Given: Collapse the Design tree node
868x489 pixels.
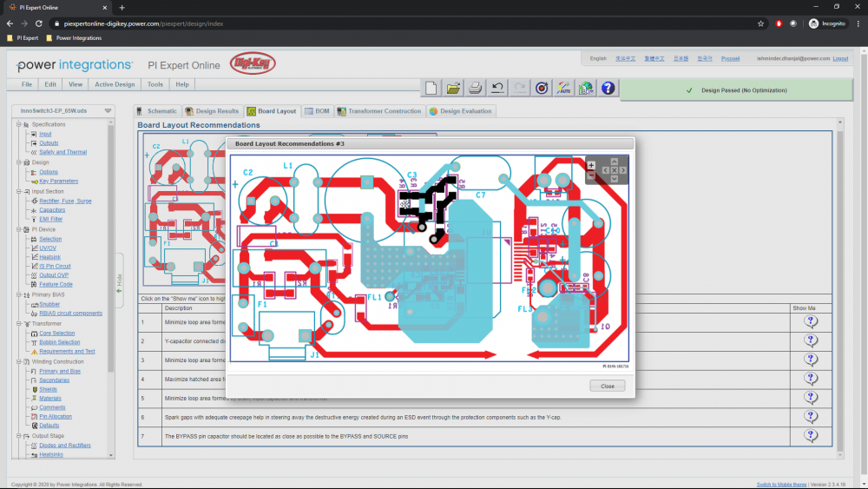Looking at the screenshot, I should (x=19, y=162).
